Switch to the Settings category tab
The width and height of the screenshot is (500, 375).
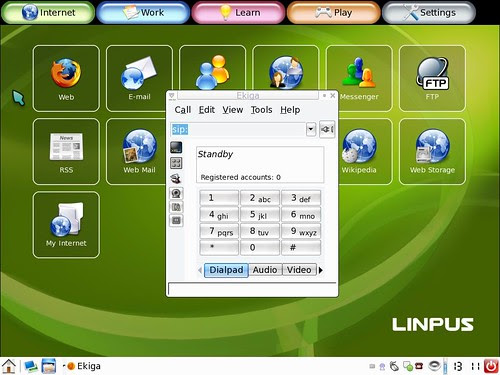point(429,13)
